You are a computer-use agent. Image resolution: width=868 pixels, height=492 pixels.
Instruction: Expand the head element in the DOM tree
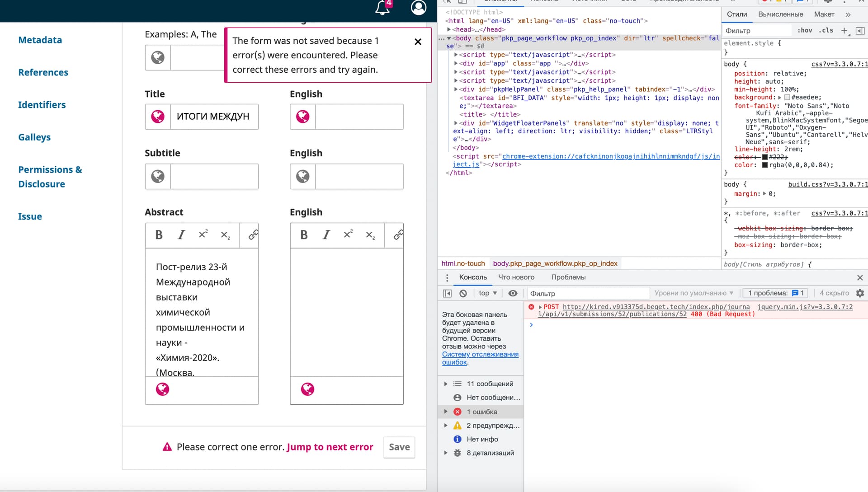tap(449, 29)
